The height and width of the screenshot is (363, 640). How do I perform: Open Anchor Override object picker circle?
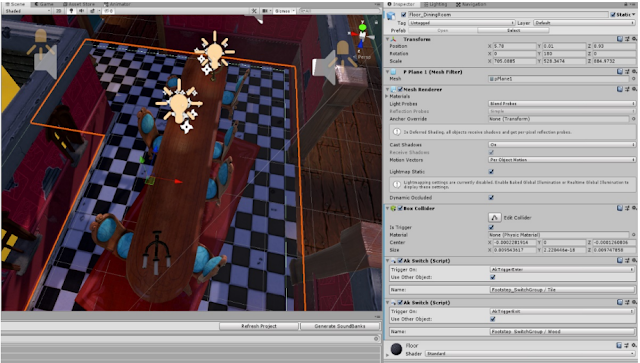633,119
